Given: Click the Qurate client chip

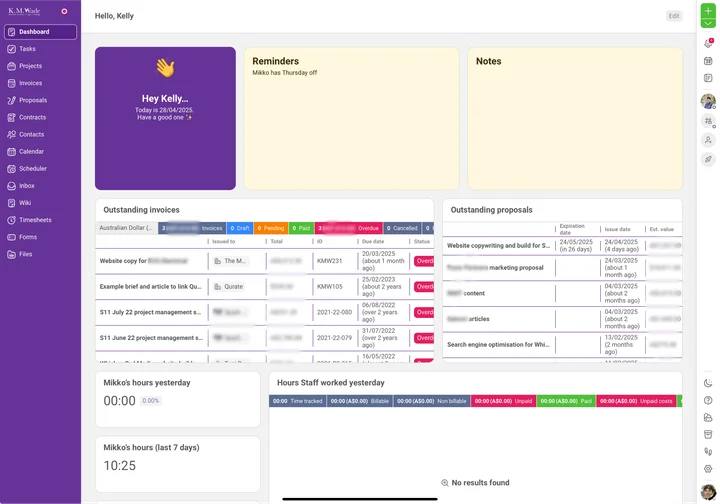Looking at the screenshot, I should click(x=229, y=286).
